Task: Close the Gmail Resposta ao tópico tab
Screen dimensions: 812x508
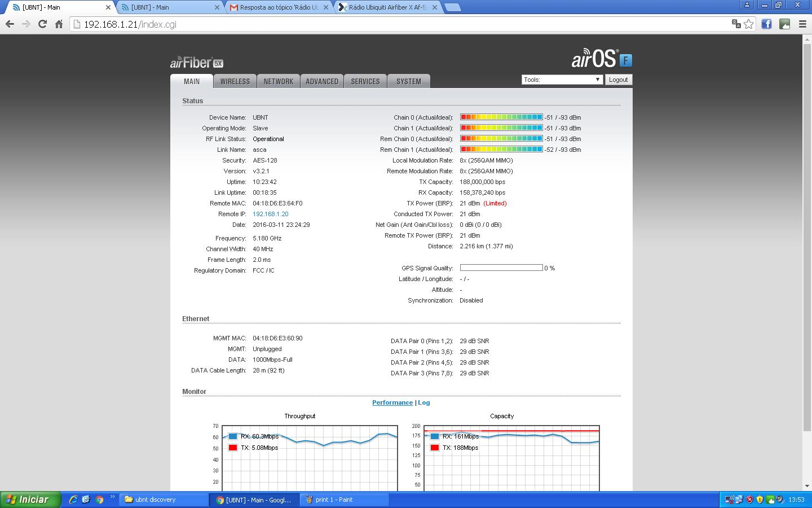Action: coord(326,7)
